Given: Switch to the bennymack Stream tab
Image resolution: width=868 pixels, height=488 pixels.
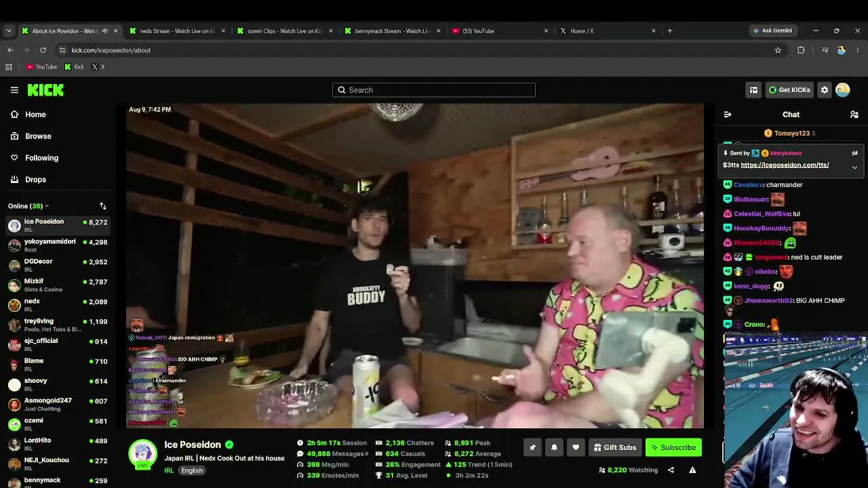Looking at the screenshot, I should pyautogui.click(x=393, y=30).
